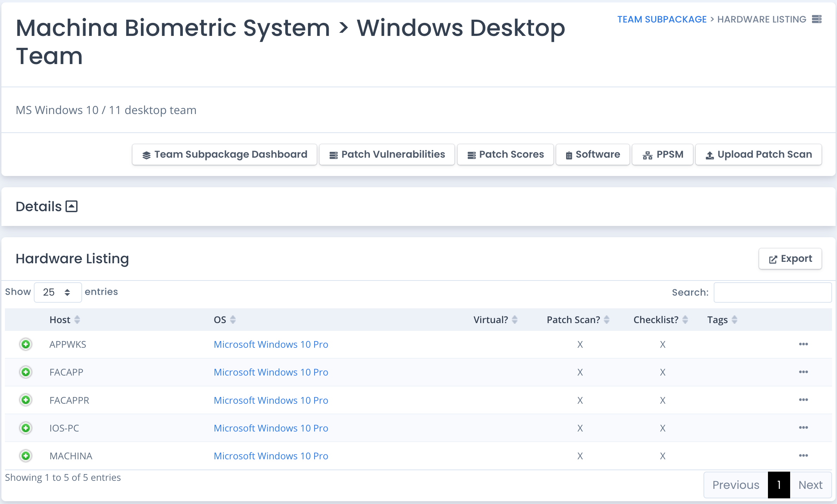This screenshot has height=504, width=837.
Task: Click the server icon beside Hardware Listing breadcrumb
Action: 817,19
